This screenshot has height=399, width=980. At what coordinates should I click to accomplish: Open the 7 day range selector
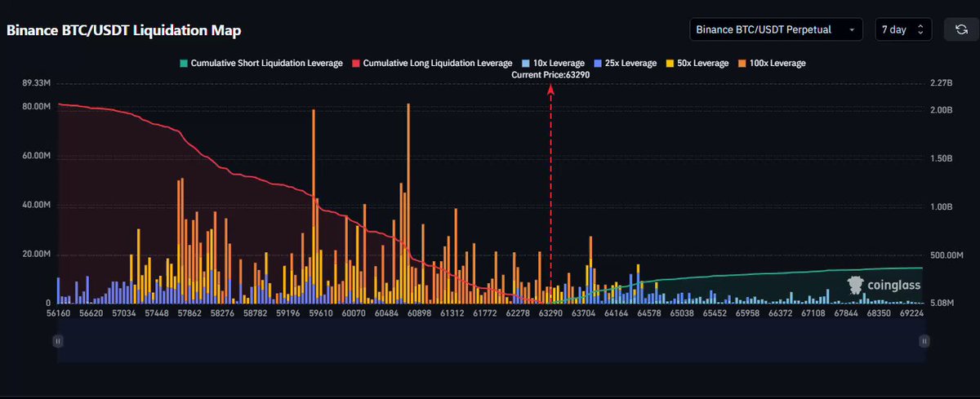[904, 29]
